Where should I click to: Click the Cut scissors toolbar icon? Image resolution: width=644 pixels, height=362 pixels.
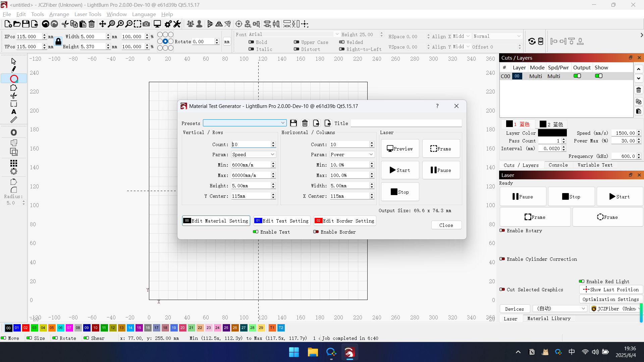pyautogui.click(x=65, y=24)
